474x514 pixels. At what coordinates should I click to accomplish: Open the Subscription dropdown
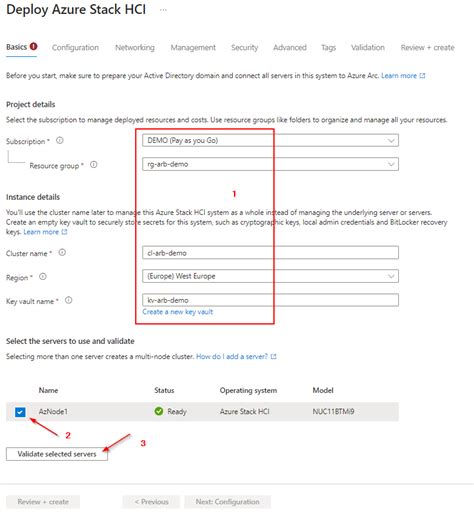tap(270, 140)
